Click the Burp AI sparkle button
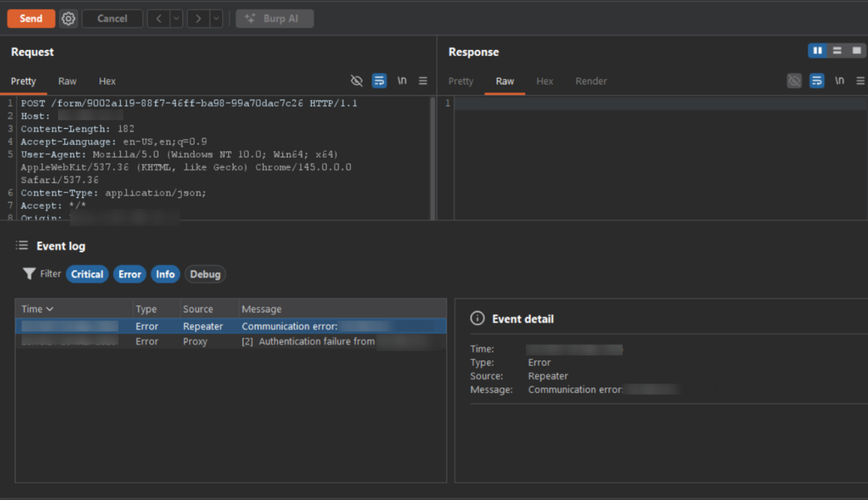 275,19
